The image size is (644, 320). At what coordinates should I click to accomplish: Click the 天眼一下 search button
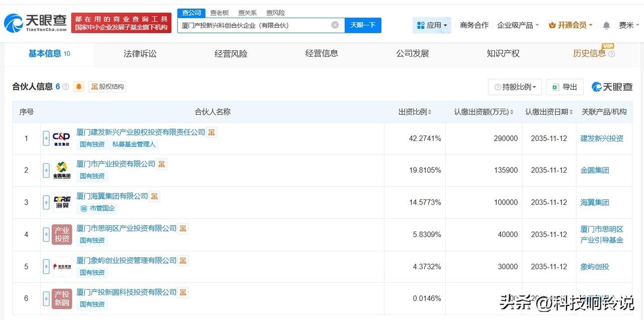(x=363, y=25)
